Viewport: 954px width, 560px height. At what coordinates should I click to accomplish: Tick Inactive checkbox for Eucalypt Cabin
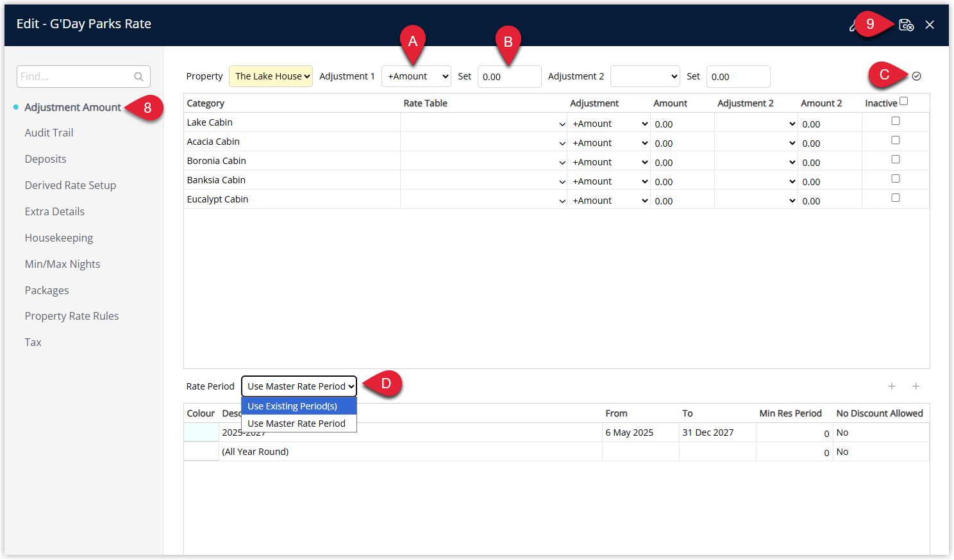[896, 198]
